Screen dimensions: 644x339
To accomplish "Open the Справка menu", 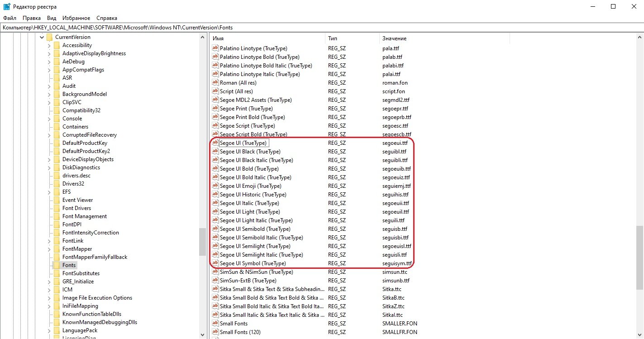I will tap(107, 18).
